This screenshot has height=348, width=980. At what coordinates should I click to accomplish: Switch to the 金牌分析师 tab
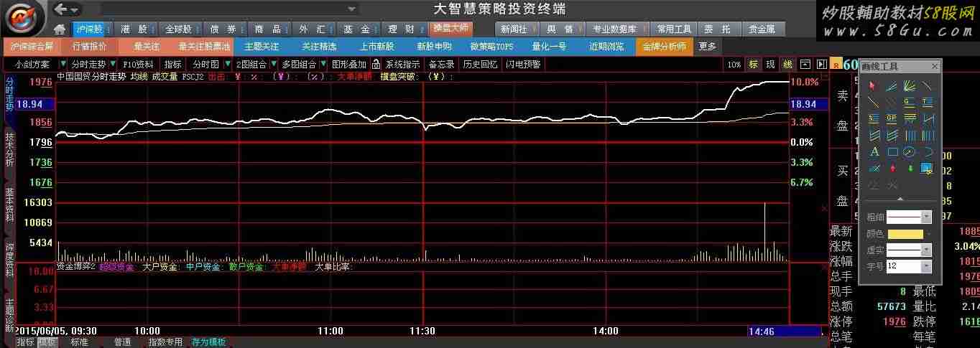pos(664,46)
